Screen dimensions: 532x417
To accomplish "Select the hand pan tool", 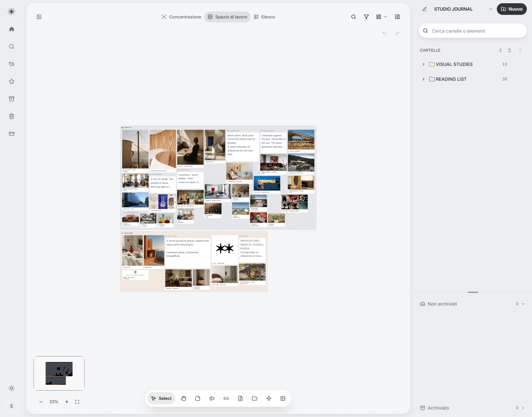I will coord(184,398).
